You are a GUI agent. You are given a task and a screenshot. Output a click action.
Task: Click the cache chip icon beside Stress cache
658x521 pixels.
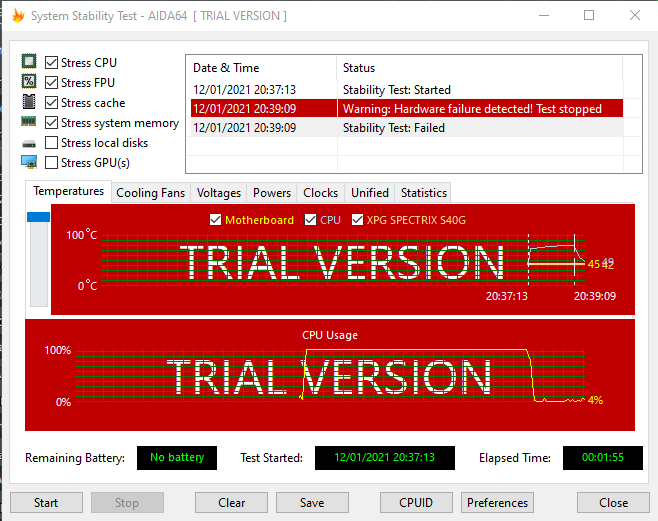[29, 101]
